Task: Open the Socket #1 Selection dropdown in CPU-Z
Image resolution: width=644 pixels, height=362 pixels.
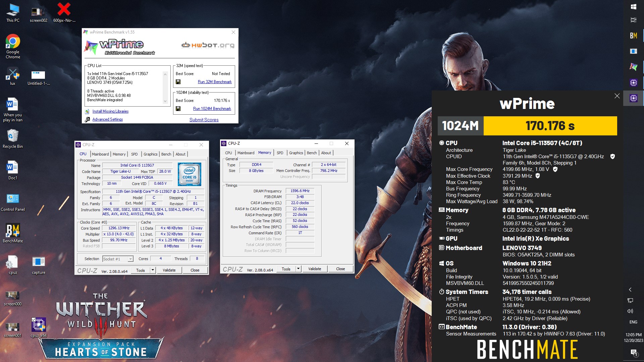Action: [118, 259]
